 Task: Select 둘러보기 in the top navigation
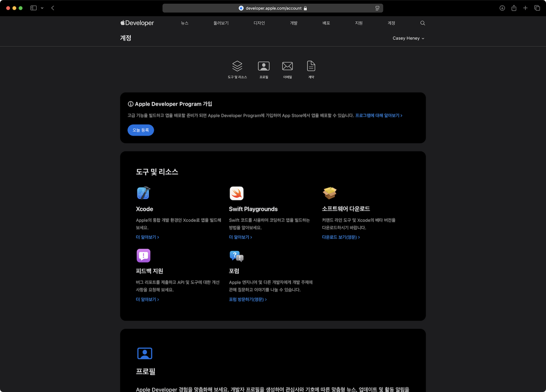[x=221, y=23]
